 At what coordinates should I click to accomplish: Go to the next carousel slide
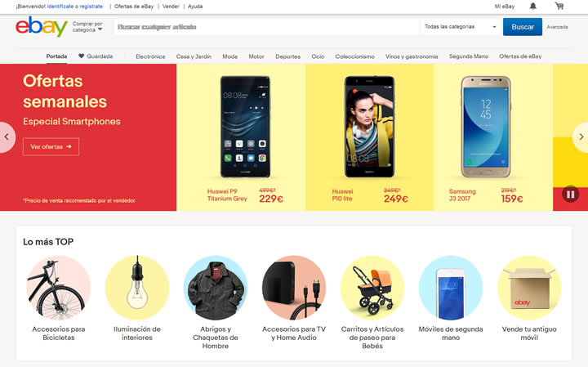[x=581, y=137]
